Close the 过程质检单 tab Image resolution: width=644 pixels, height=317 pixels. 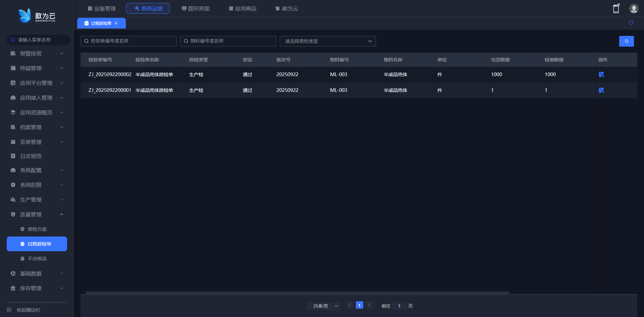click(116, 23)
